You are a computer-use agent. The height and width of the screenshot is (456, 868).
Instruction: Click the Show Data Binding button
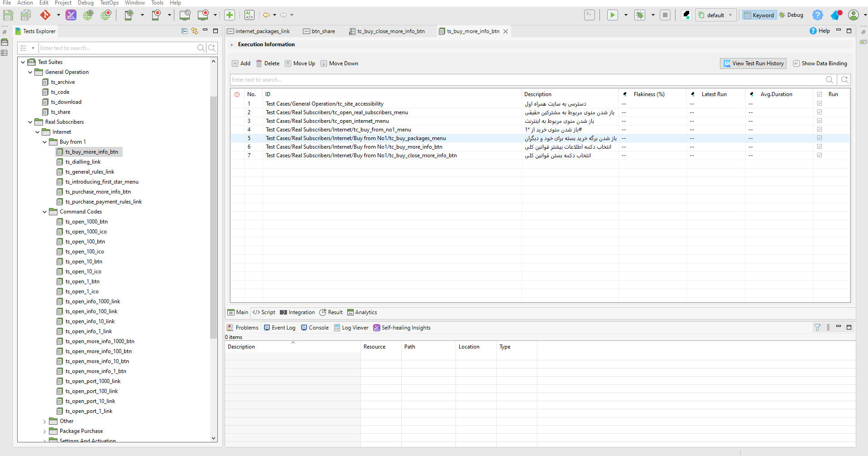820,63
